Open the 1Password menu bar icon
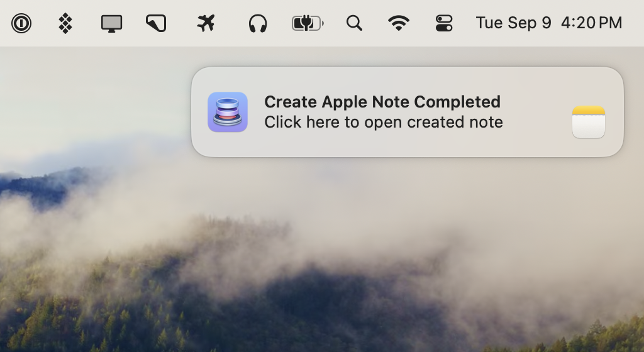The width and height of the screenshot is (644, 352). tap(21, 23)
